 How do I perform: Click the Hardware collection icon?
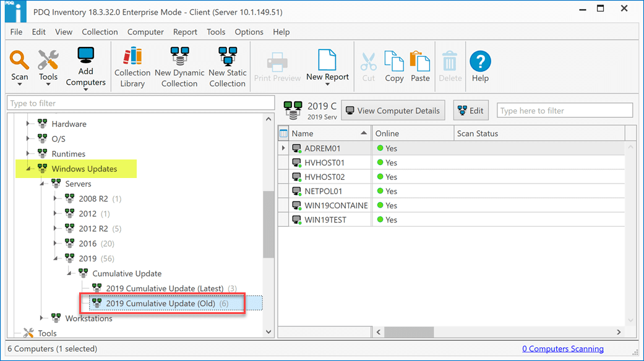[x=42, y=124]
